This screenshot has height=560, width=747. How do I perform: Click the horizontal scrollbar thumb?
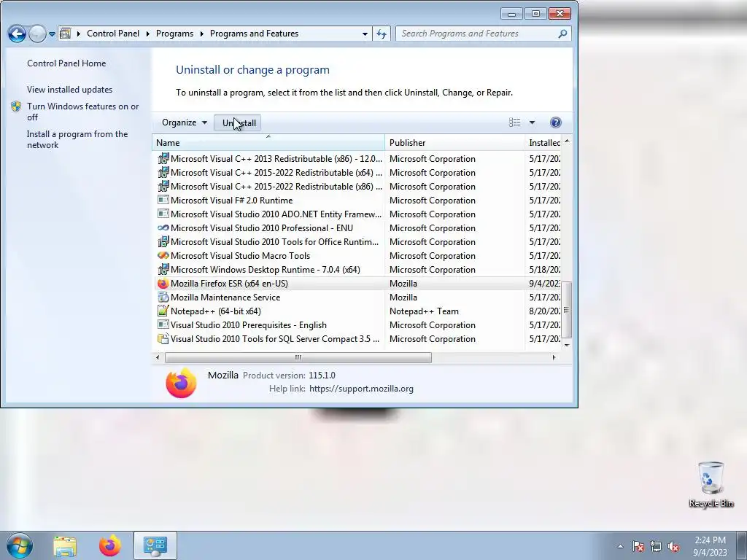point(298,357)
